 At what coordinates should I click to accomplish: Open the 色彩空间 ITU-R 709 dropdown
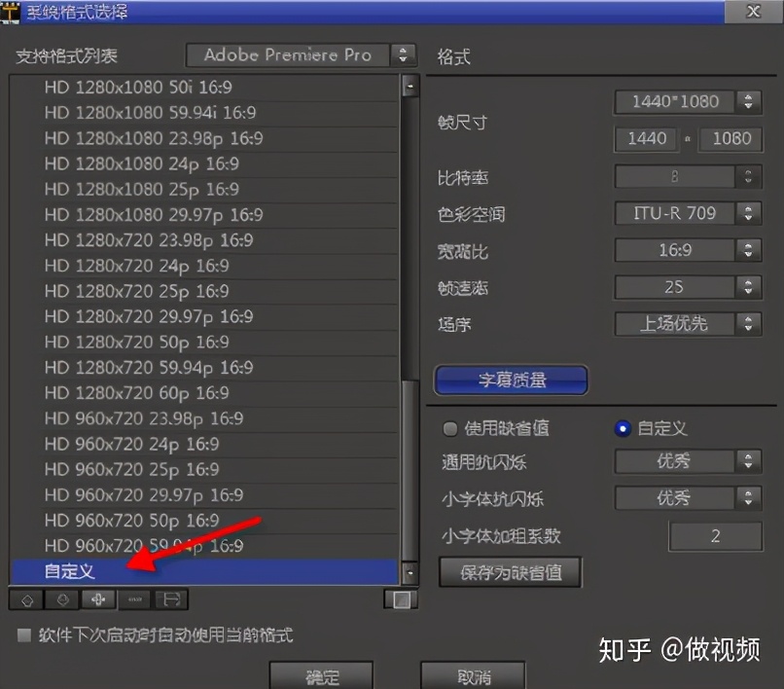click(688, 213)
